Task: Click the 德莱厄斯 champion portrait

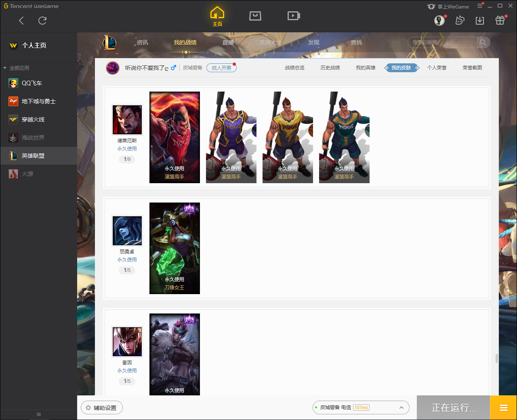Action: click(127, 120)
